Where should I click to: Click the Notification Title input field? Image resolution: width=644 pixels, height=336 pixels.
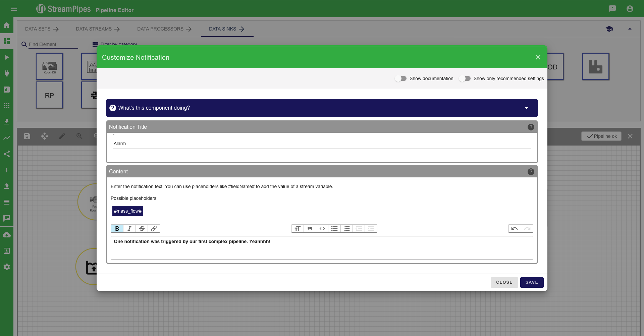coord(322,144)
